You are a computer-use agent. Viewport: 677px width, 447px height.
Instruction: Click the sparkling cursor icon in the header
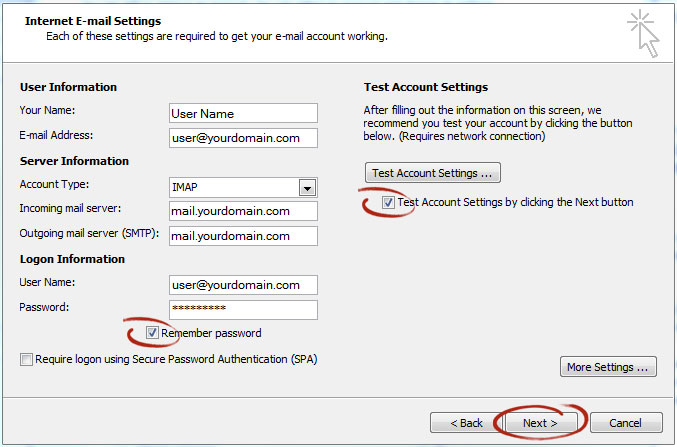[x=643, y=34]
